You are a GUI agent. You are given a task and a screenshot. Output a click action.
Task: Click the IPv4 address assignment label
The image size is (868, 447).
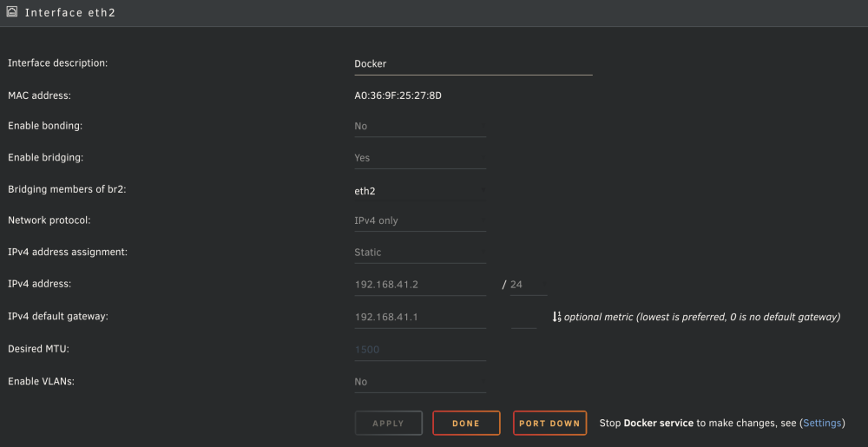68,253
